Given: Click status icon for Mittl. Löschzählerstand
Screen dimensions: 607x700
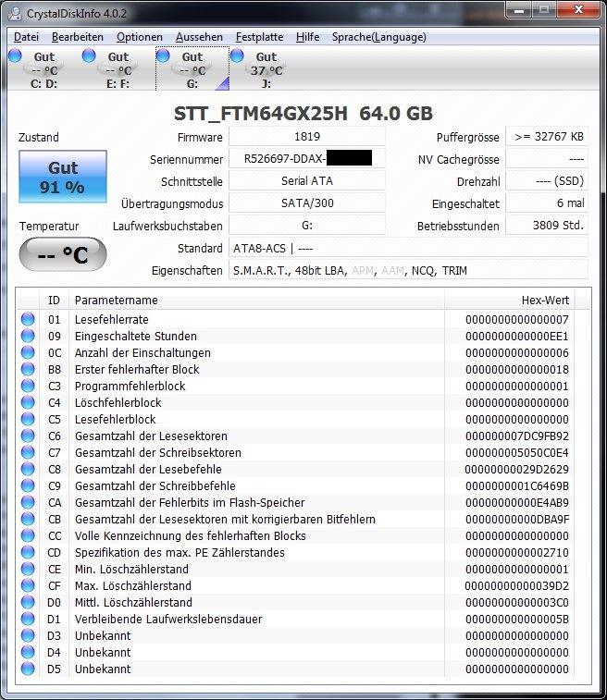Looking at the screenshot, I should (28, 602).
